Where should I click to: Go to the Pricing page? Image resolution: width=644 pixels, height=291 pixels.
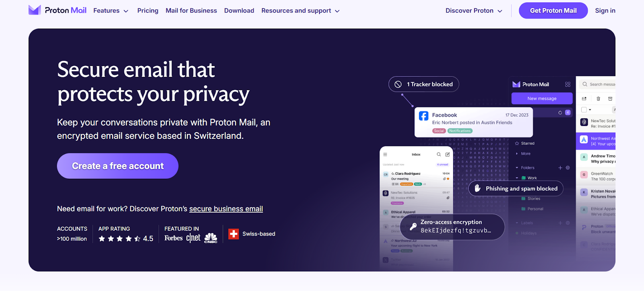pos(148,11)
